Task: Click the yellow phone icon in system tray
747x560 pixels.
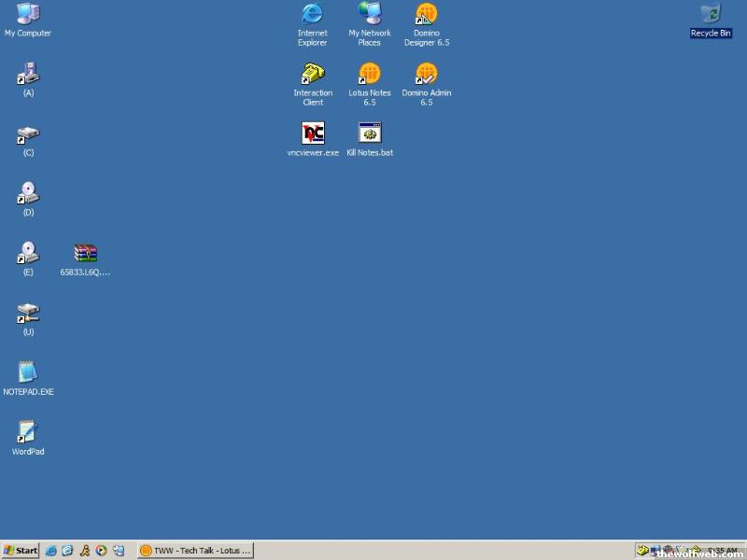Action: [643, 551]
